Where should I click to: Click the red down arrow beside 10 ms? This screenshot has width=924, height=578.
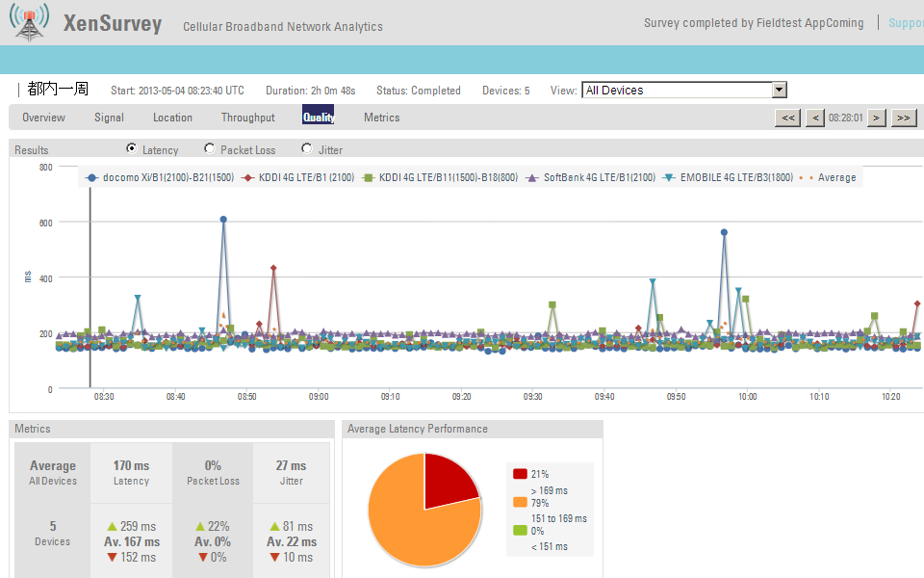(274, 558)
